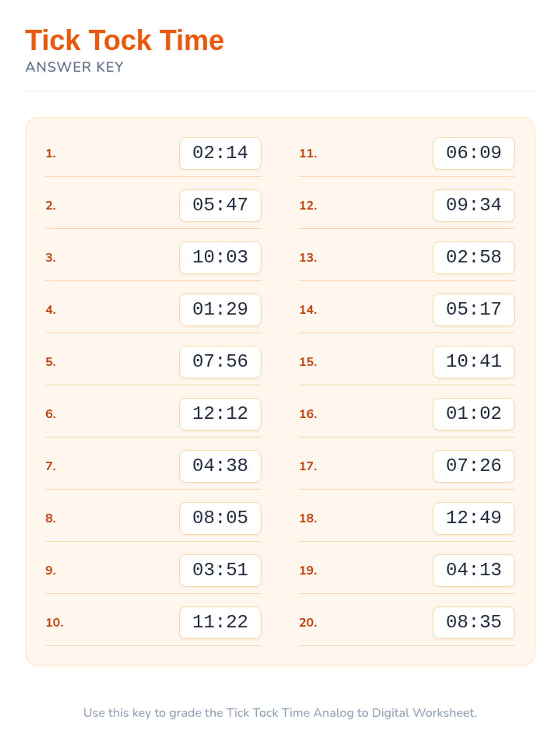Click the 10:03 answer box

220,258
